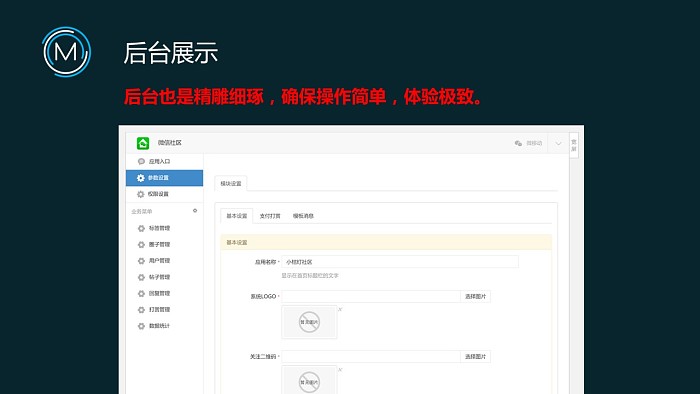Viewport: 700px width, 394px height.
Task: Click the gear icon next to 圈子管理
Action: pyautogui.click(x=141, y=245)
